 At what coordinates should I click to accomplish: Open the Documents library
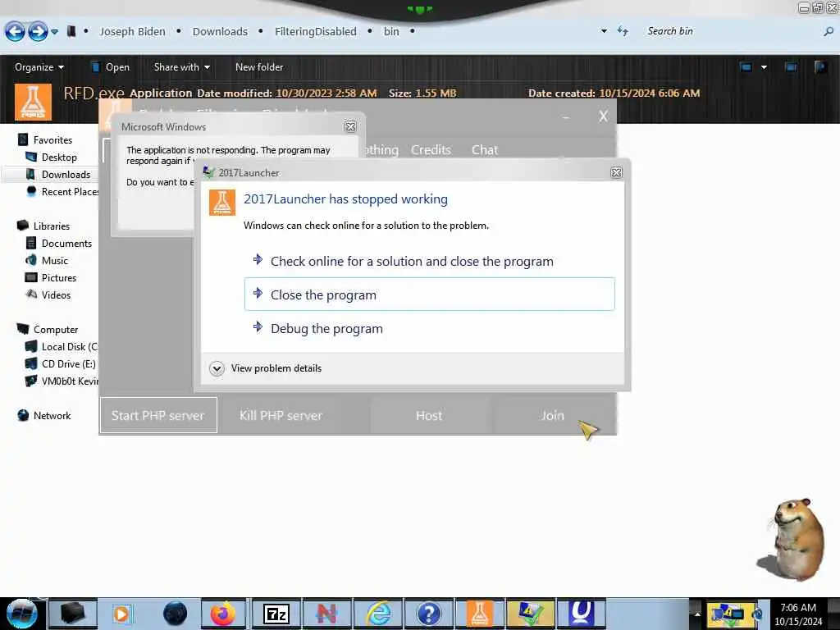click(x=66, y=243)
